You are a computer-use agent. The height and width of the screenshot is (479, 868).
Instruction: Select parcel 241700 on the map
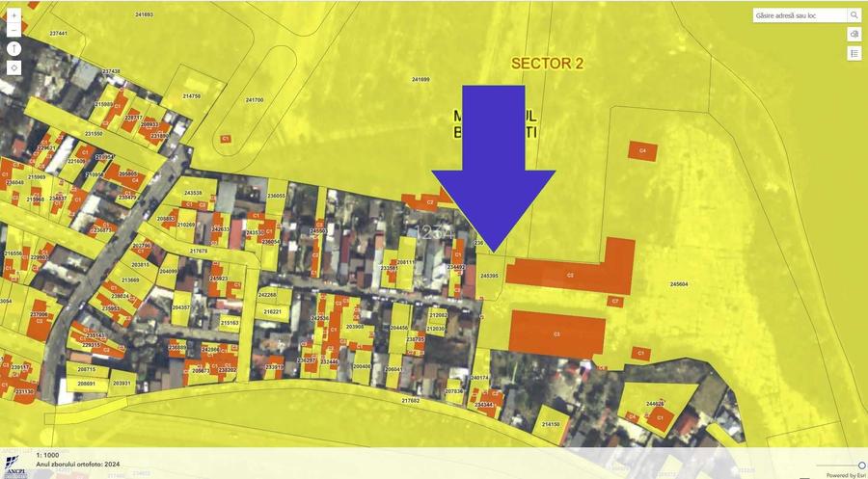[x=255, y=100]
